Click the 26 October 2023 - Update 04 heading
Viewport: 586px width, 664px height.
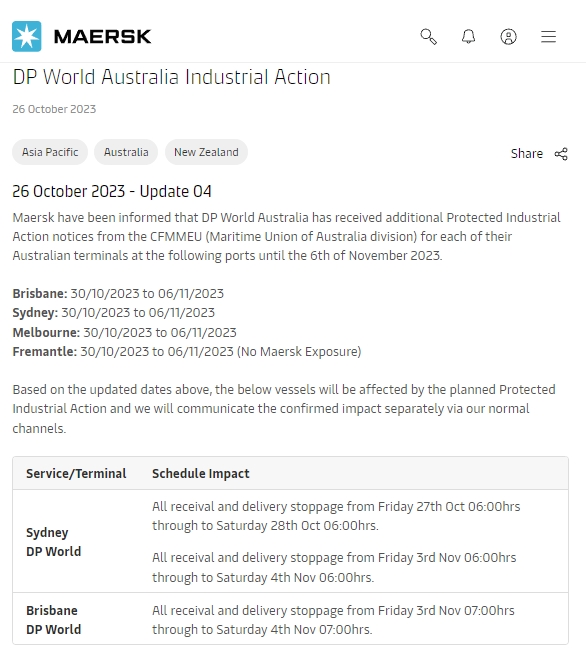point(112,191)
